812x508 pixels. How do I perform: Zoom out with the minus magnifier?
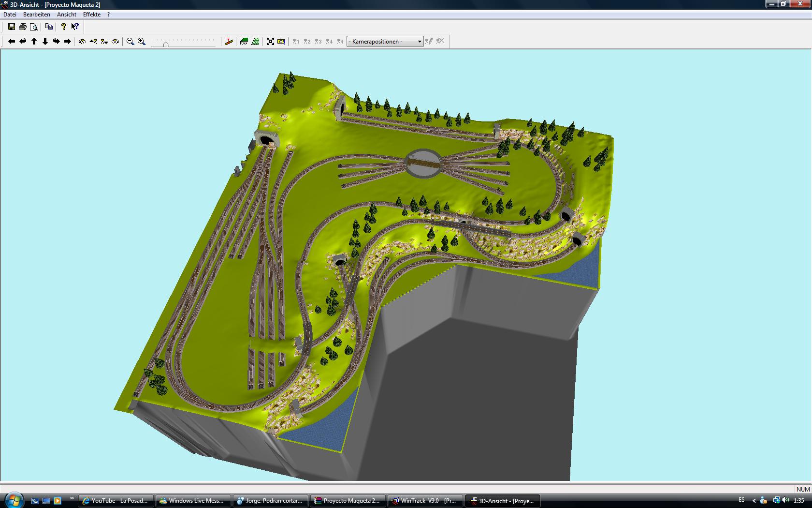(130, 42)
